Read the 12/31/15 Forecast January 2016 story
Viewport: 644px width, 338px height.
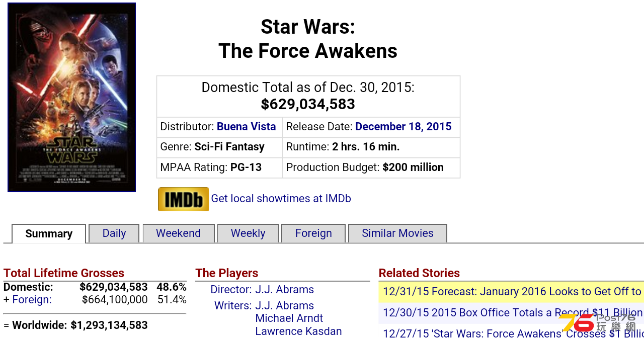[512, 292]
